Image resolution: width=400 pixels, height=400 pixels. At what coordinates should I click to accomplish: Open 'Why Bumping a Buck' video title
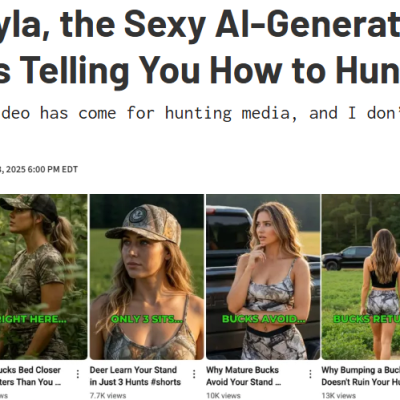[361, 376]
